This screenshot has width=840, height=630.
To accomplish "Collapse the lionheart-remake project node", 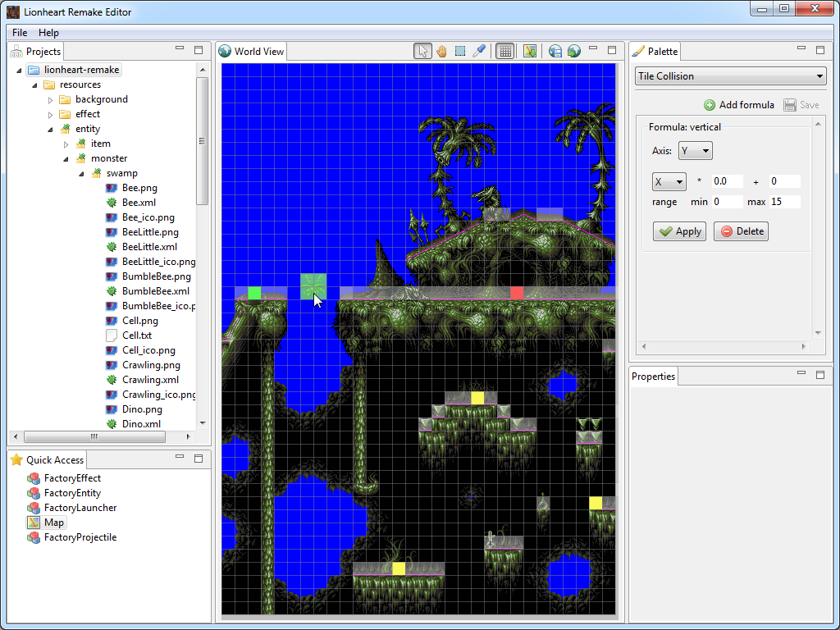I will pos(20,71).
